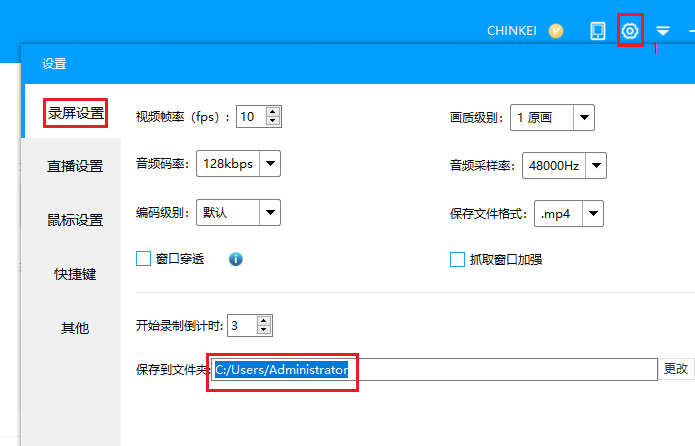This screenshot has width=695, height=446.
Task: Enable the 窗口穿透 checkbox
Action: 143,259
